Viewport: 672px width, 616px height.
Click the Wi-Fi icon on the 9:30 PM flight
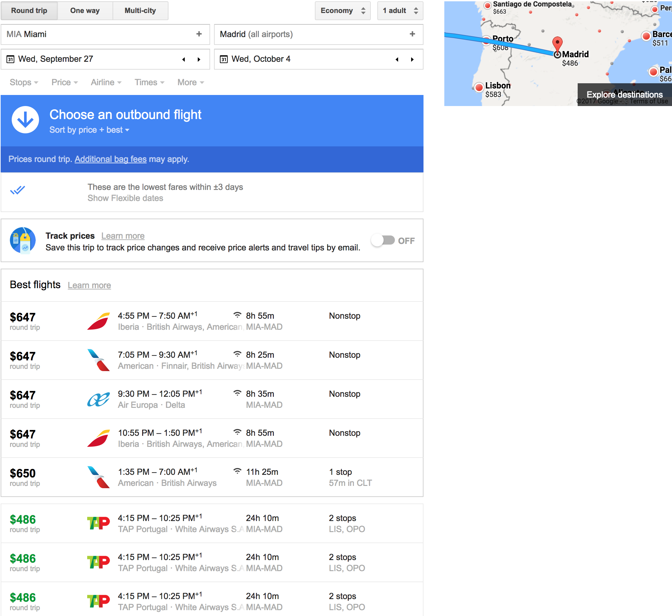[x=237, y=393]
